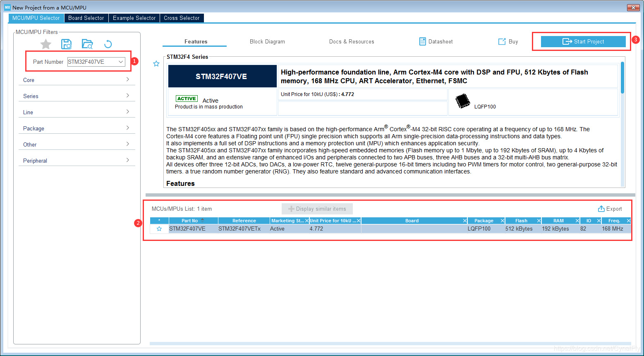Click the Export button
Viewport: 644px width, 356px height.
point(610,209)
